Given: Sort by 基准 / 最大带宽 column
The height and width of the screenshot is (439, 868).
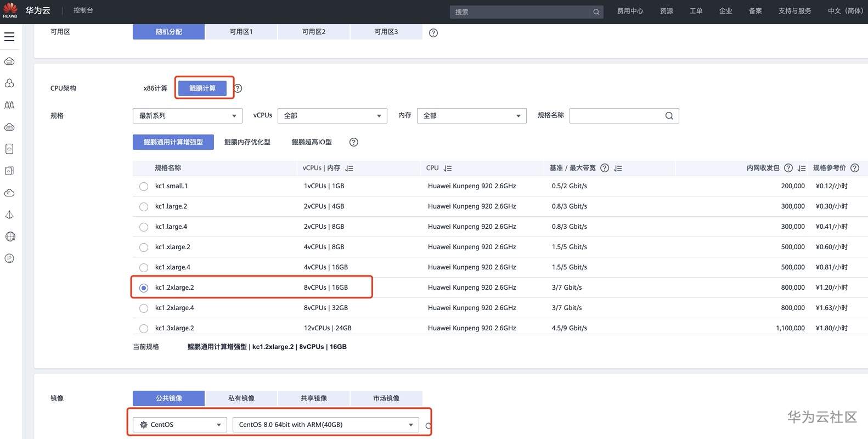Looking at the screenshot, I should coord(618,168).
